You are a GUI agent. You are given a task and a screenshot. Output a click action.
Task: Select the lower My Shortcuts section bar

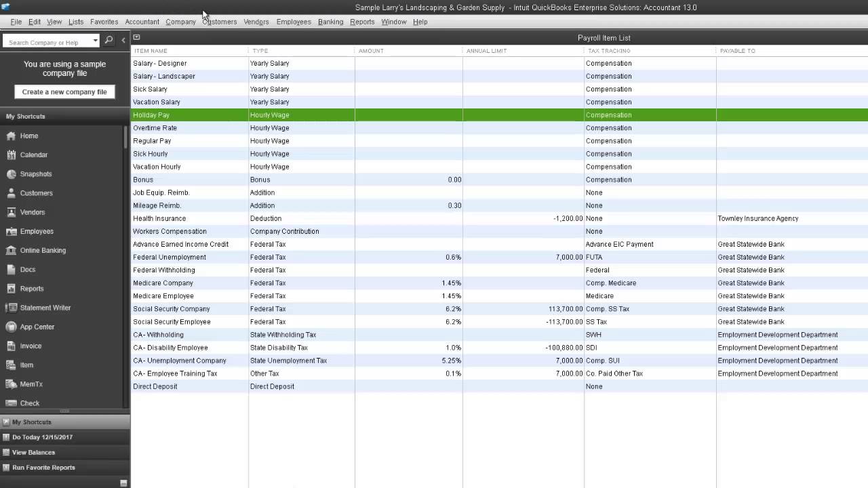(65, 422)
